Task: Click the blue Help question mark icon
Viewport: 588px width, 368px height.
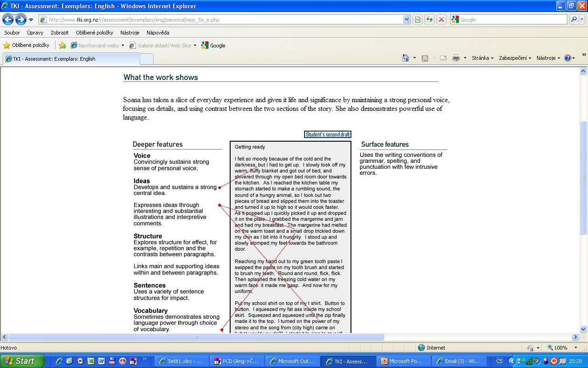Action: coord(568,58)
